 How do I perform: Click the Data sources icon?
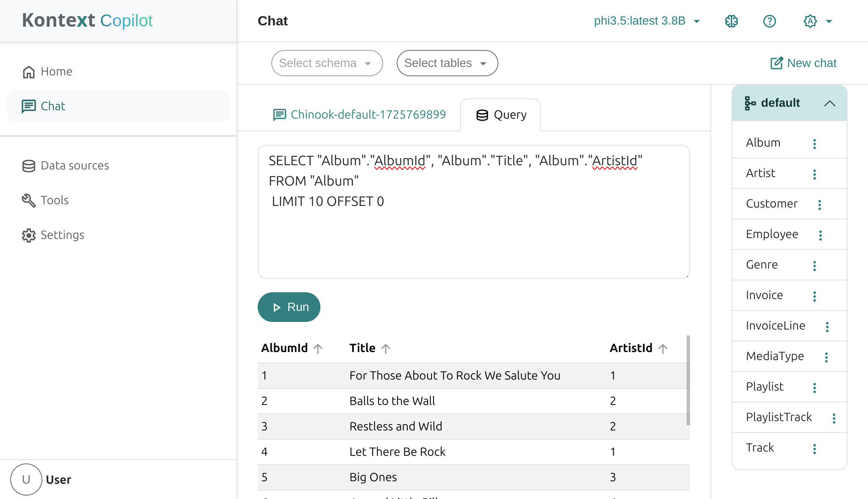tap(28, 165)
